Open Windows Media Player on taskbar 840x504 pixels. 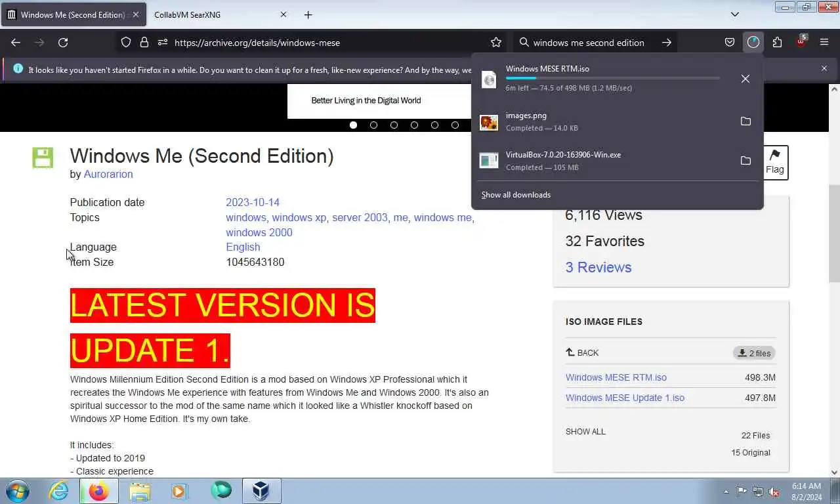pos(180,491)
